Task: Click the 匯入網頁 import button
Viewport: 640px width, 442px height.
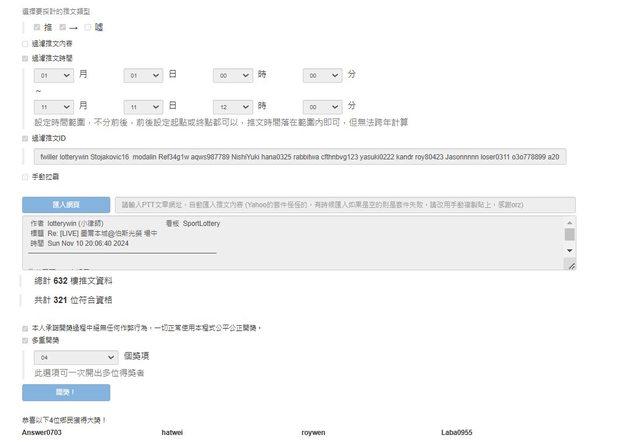Action: tap(66, 205)
